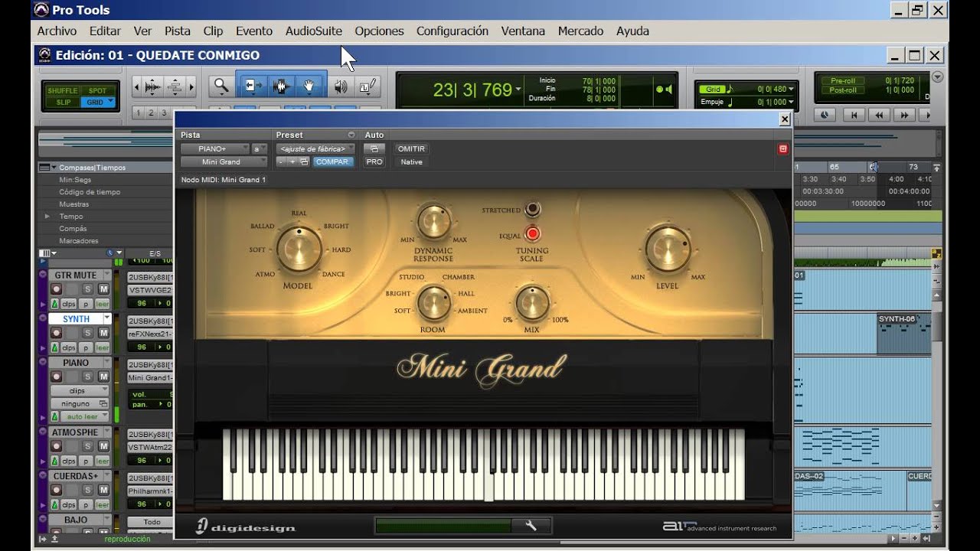Select the Grabber hand tool
Screen dimensions: 980x551
[x=309, y=86]
